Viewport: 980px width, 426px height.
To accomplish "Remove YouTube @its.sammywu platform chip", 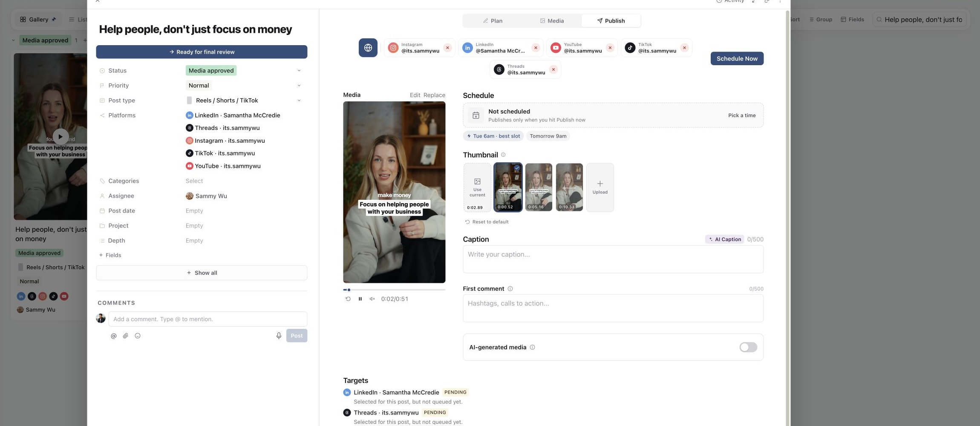I will (610, 48).
